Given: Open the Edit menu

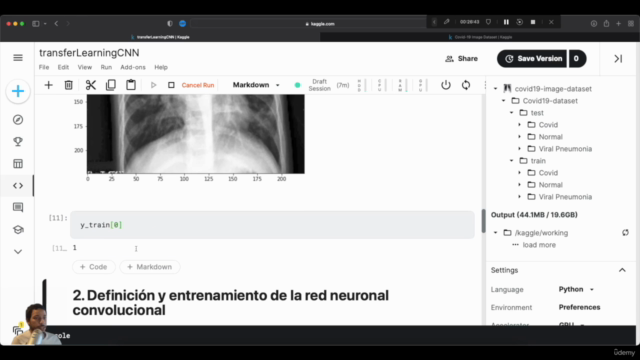Looking at the screenshot, I should [63, 67].
